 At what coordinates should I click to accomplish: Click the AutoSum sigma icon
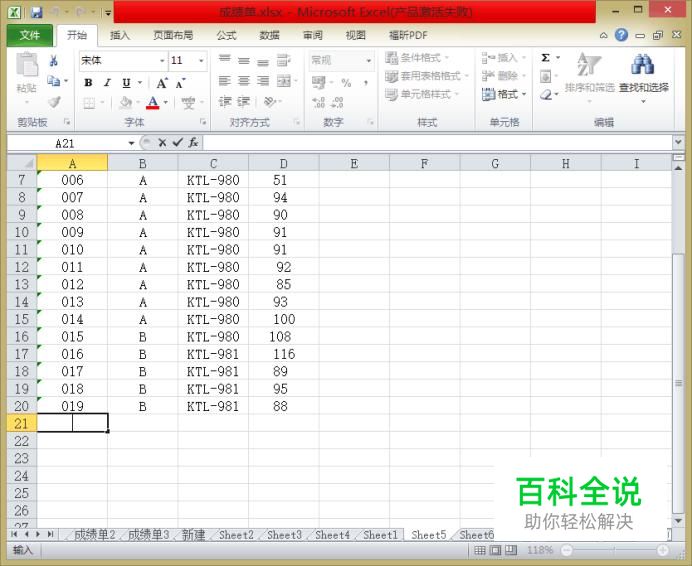[x=545, y=58]
